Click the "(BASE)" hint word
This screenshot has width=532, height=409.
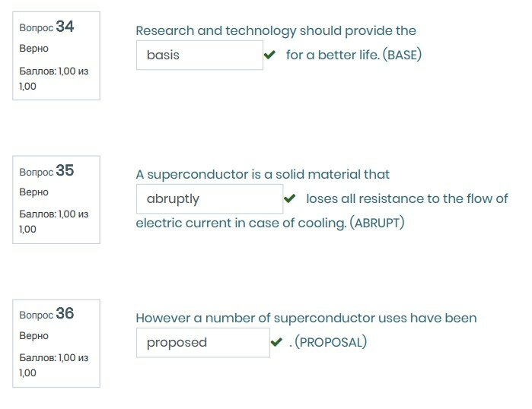pos(404,55)
